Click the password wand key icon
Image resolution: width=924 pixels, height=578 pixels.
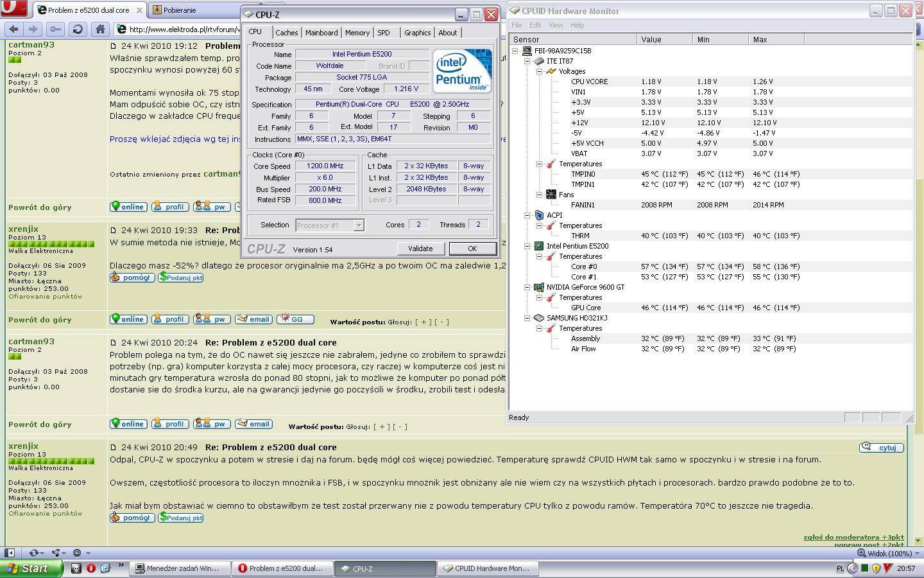point(56,29)
